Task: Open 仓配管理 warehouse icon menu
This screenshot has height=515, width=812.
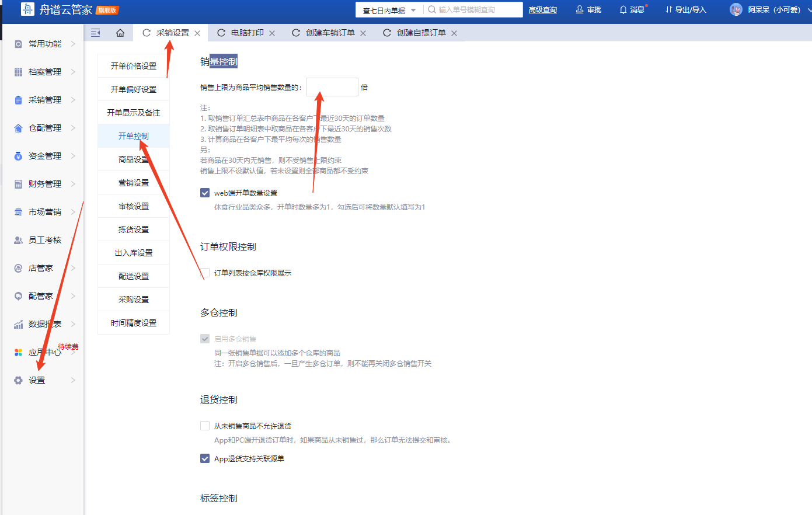Action: 18,128
